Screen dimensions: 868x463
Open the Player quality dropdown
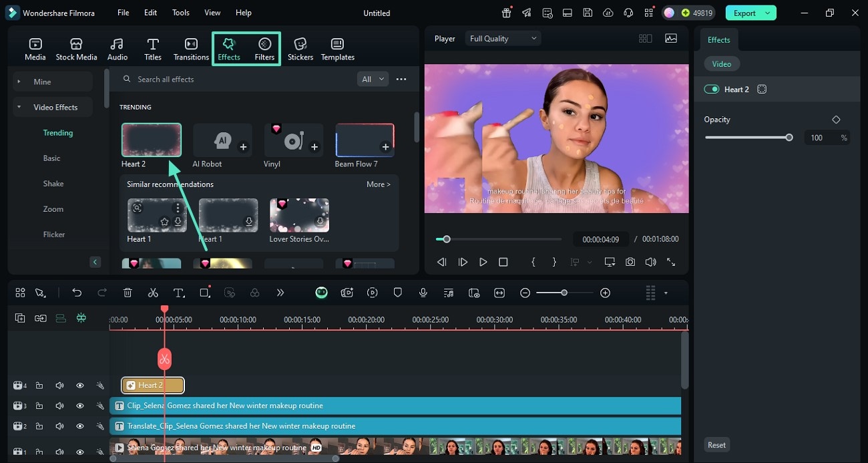[503, 39]
